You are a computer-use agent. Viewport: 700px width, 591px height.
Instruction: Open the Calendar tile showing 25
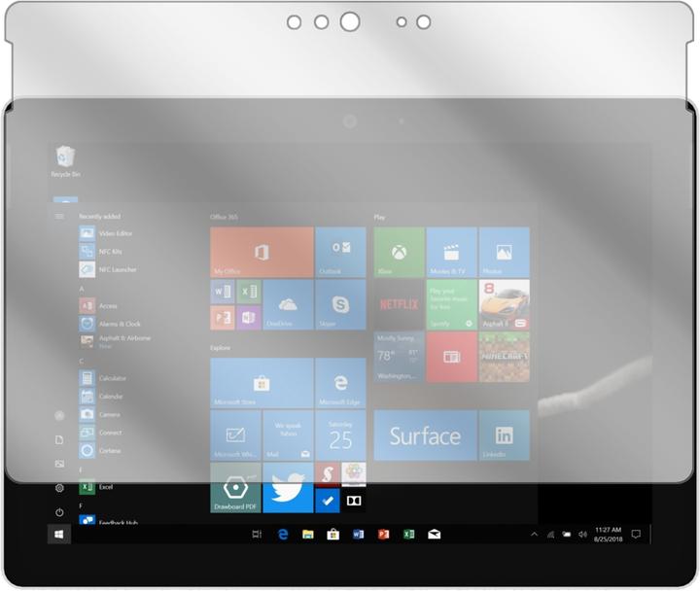(x=340, y=435)
